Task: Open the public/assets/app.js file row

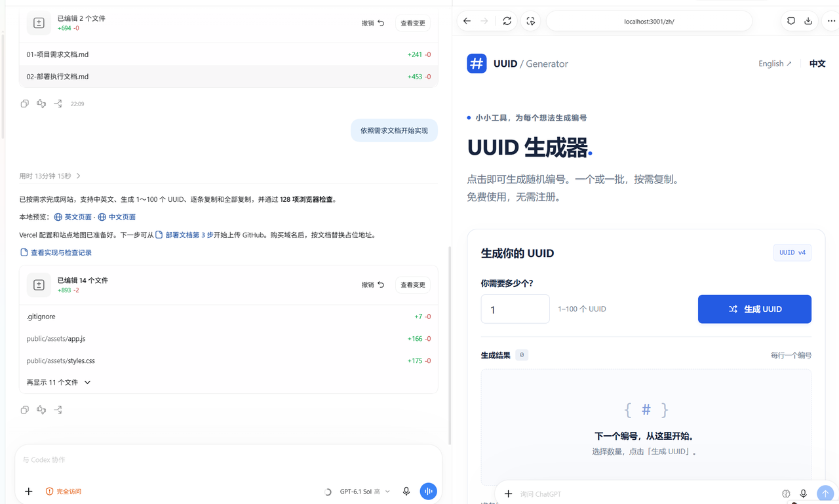Action: (x=228, y=339)
